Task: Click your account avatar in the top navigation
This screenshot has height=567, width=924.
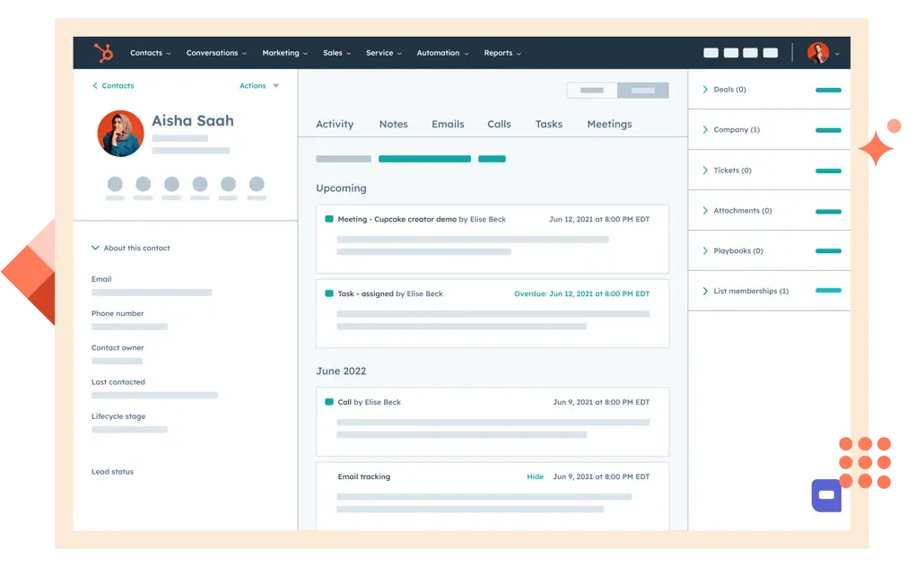Action: tap(818, 52)
